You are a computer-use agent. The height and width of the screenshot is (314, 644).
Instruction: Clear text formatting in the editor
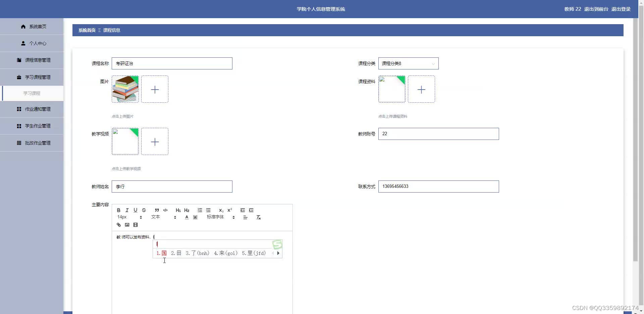pos(259,217)
